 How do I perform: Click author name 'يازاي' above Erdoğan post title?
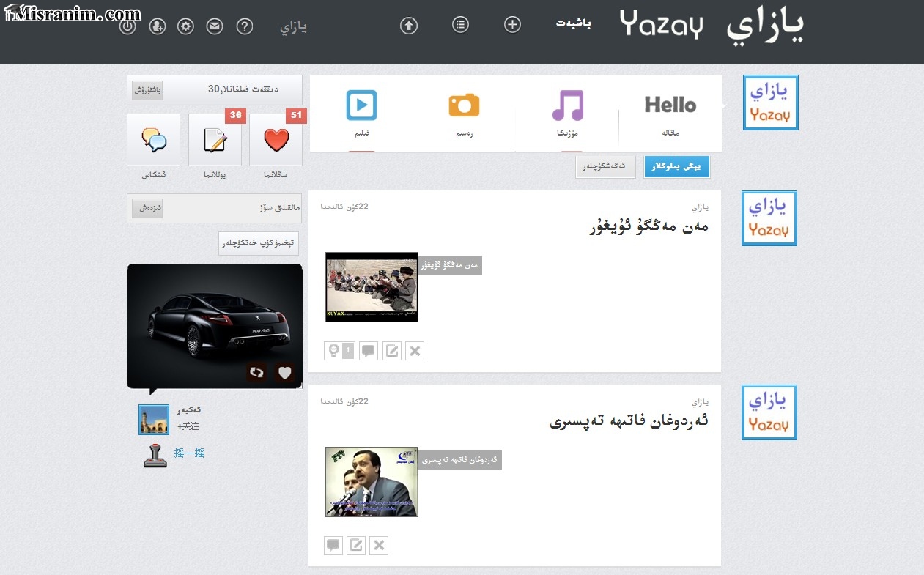point(701,402)
